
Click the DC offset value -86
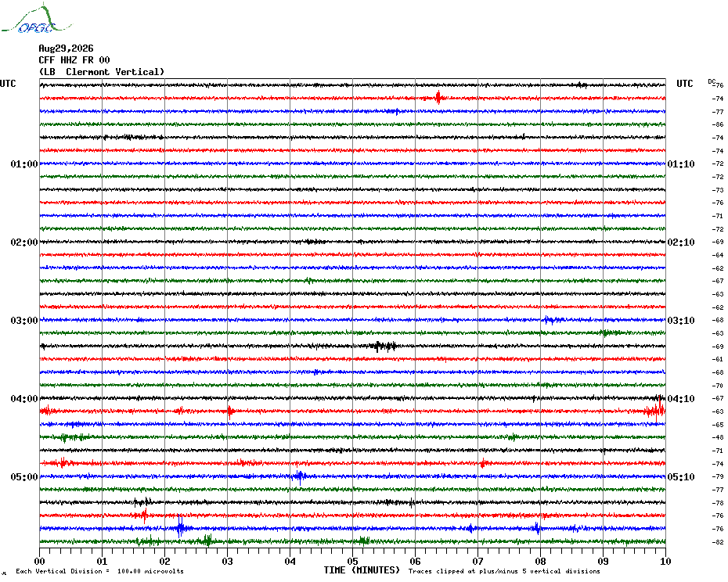coord(718,125)
